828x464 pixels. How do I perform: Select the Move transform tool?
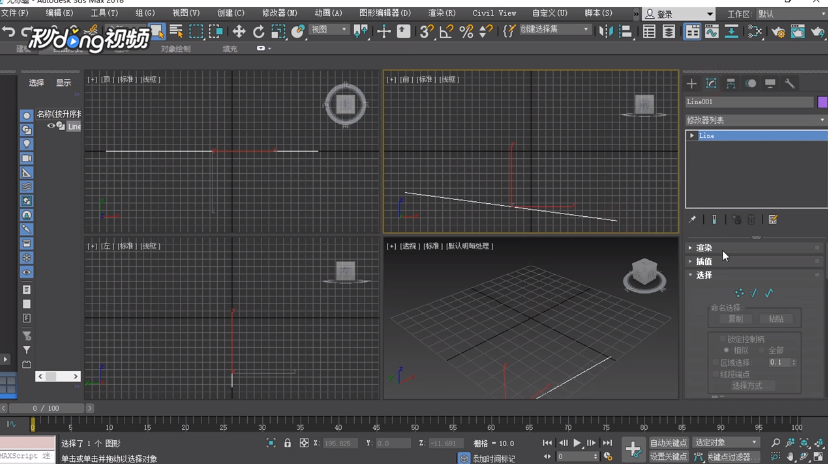[x=239, y=32]
